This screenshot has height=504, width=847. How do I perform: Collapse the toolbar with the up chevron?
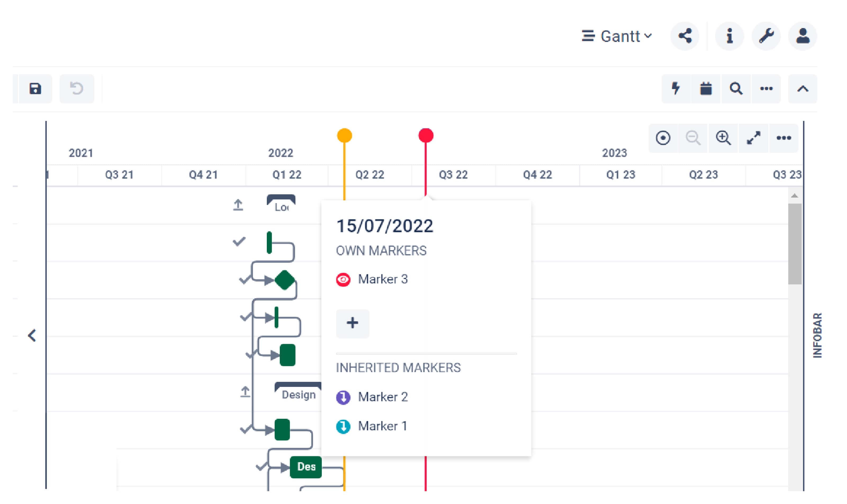[803, 89]
